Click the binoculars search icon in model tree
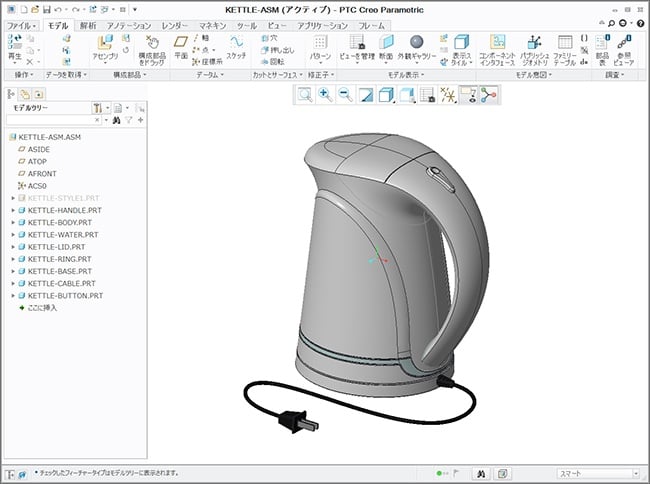Viewport: 650px width, 484px height. click(x=116, y=120)
